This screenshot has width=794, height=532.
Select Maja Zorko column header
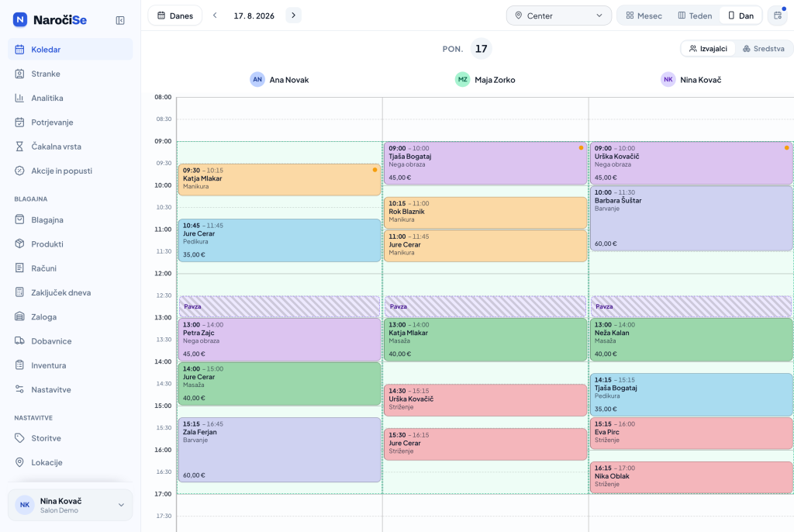click(485, 80)
